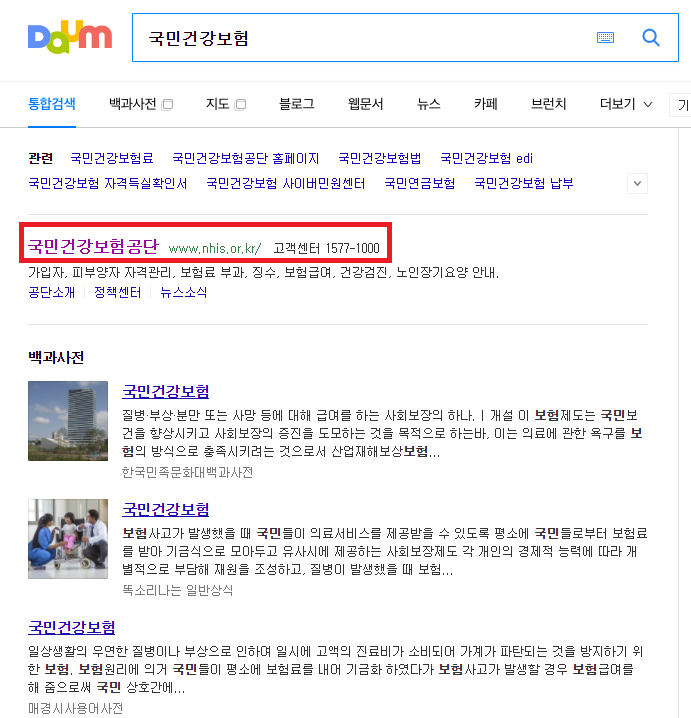Click the 관련 label
Image resolution: width=691 pixels, height=718 pixels.
[40, 158]
